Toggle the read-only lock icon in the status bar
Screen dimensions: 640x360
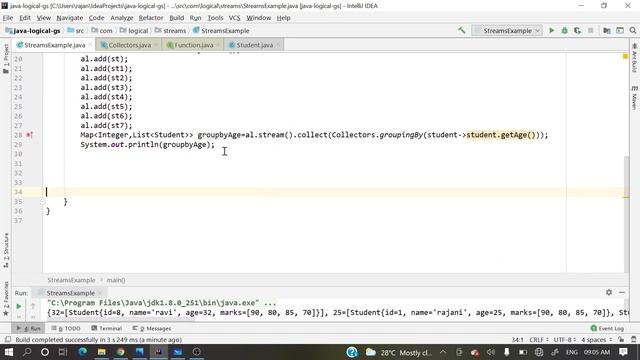tap(621, 340)
